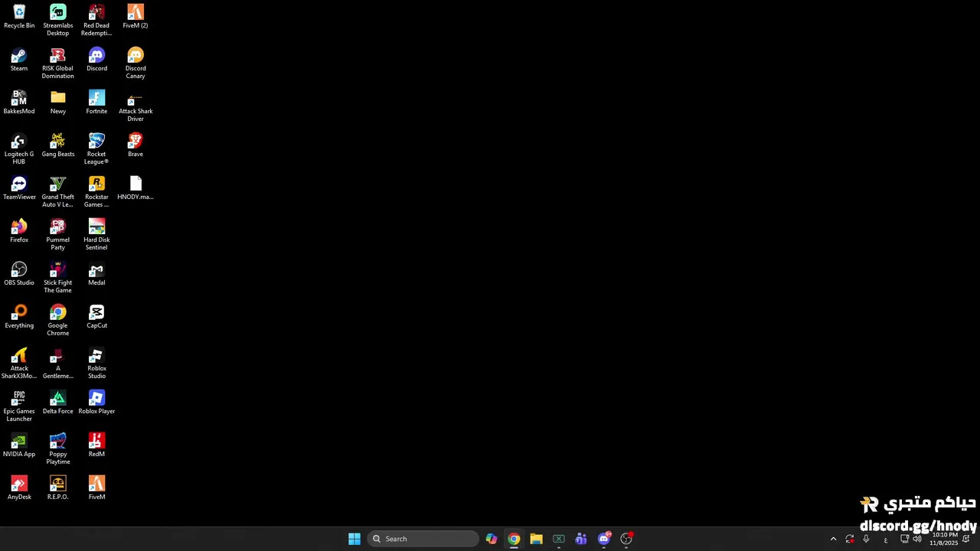Select the Roblox Studio shortcut
Image resolution: width=980 pixels, height=551 pixels.
(96, 363)
